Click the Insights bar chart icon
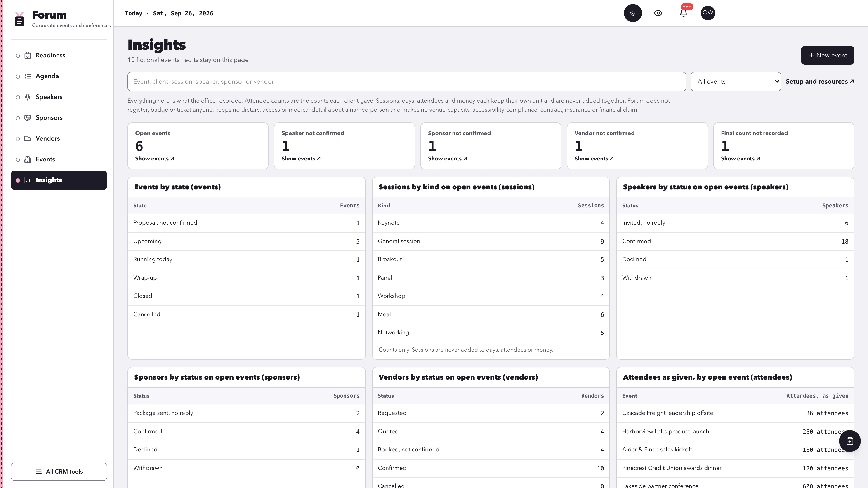This screenshot has height=488, width=868. click(28, 180)
